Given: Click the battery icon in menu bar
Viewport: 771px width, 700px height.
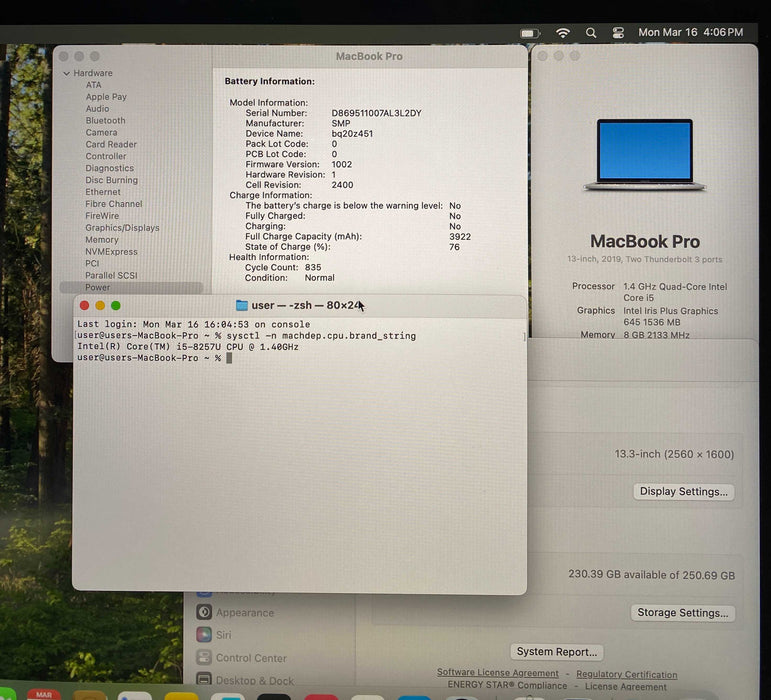Looking at the screenshot, I should click(530, 33).
